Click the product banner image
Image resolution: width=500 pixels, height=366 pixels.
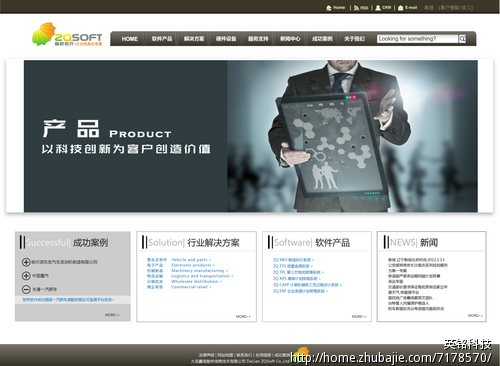tap(251, 136)
